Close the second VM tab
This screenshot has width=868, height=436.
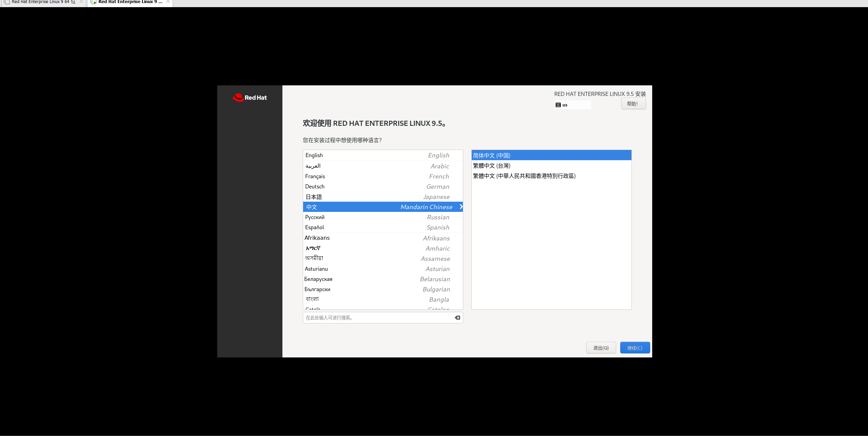coord(168,2)
